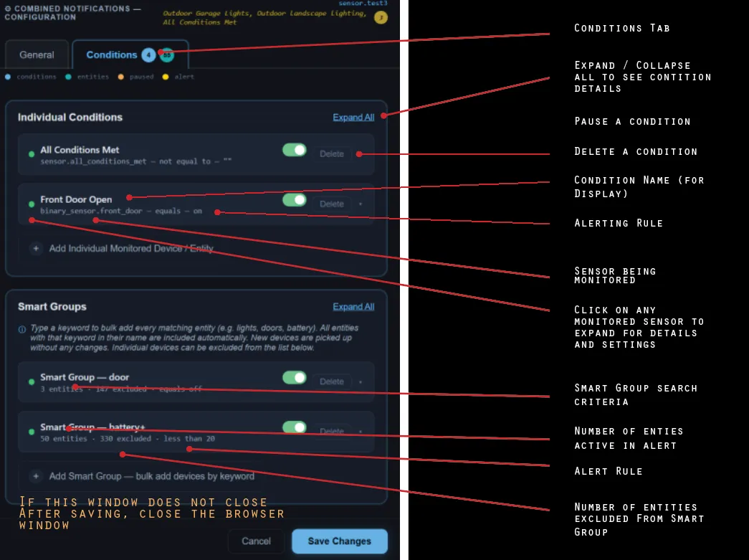Expand the Smart Group battery+ row chevron
The image size is (749, 560).
coord(361,432)
